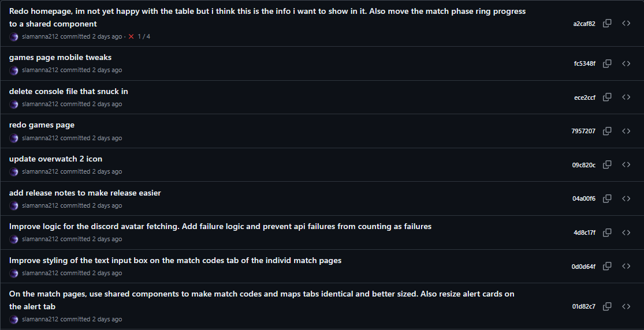Open commit hash link 04a00f6

pyautogui.click(x=584, y=198)
